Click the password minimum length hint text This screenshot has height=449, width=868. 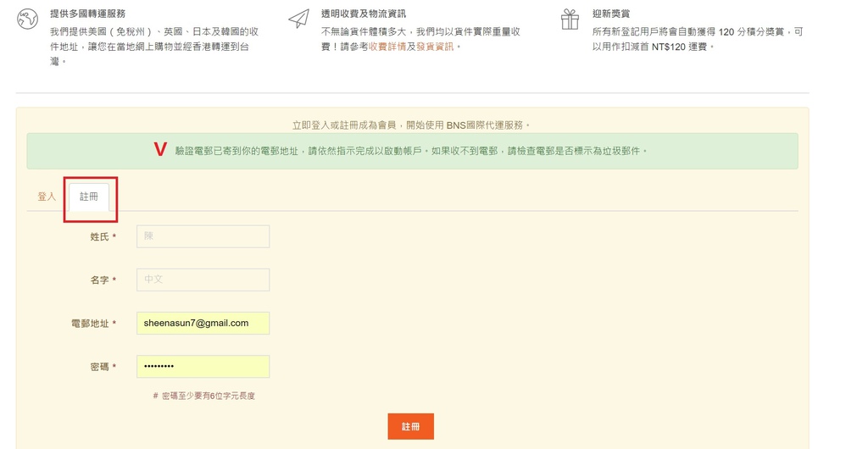click(x=203, y=396)
